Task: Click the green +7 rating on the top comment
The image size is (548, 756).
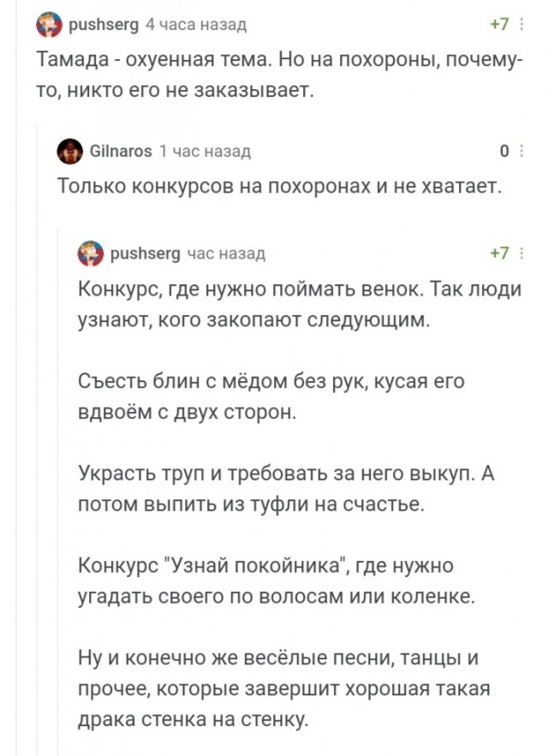Action: 499,23
